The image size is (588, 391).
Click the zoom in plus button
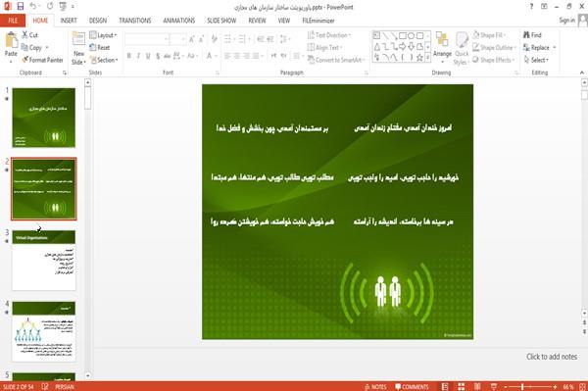click(x=555, y=387)
